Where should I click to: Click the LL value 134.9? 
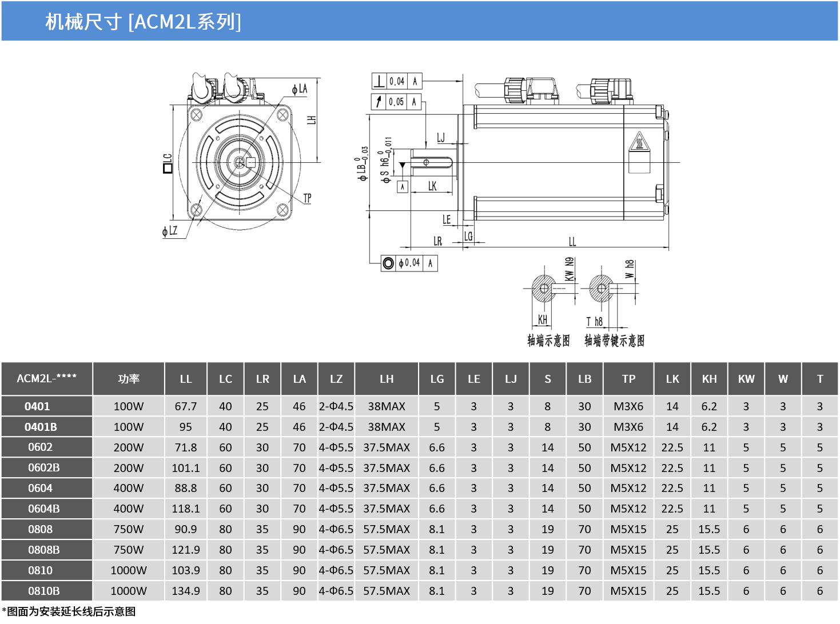point(186,591)
